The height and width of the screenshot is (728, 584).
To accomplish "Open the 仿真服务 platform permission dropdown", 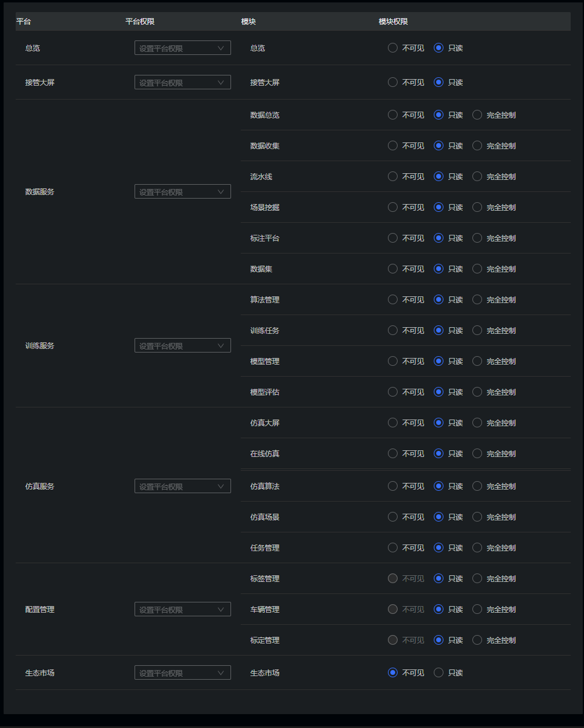I will (x=182, y=487).
